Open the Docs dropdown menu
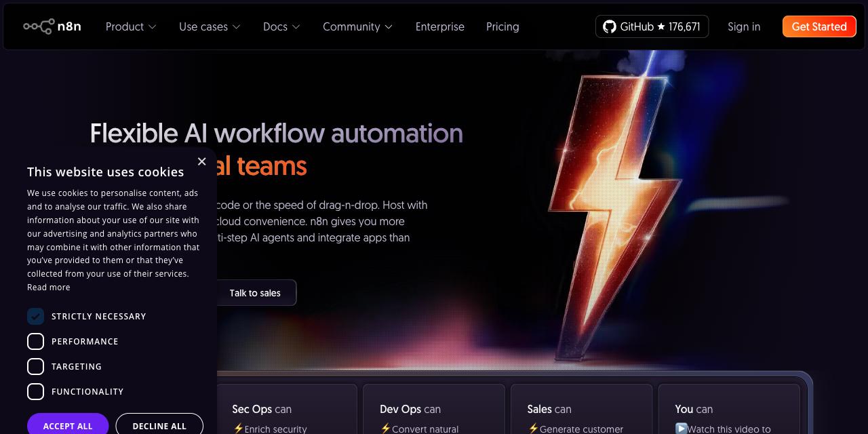Screen dimensions: 868x434 tap(281, 26)
